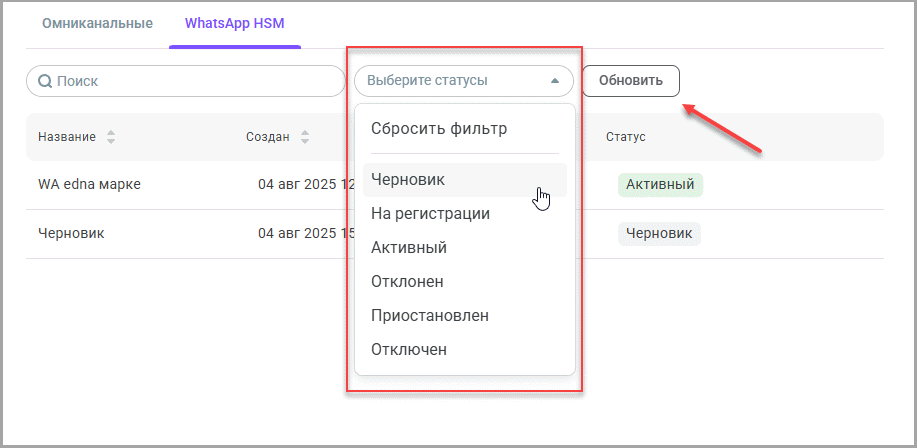Select the WhatsApp HSM tab
917x448 pixels.
point(235,23)
